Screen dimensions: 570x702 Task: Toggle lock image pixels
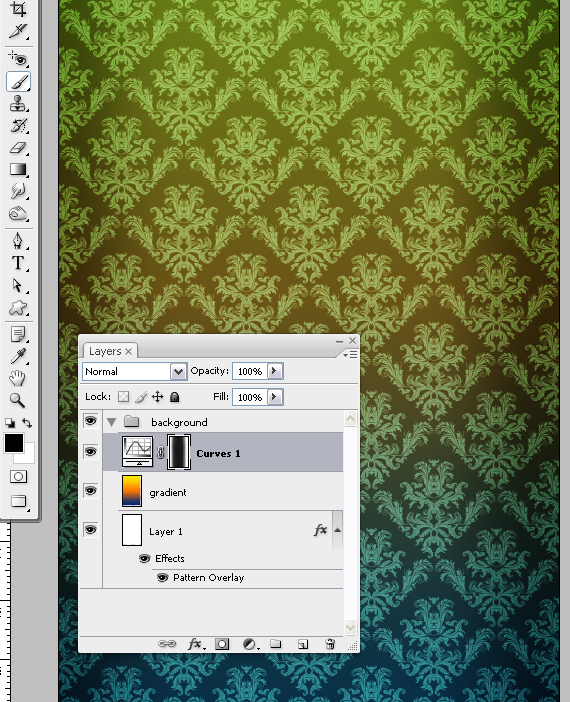tap(141, 397)
